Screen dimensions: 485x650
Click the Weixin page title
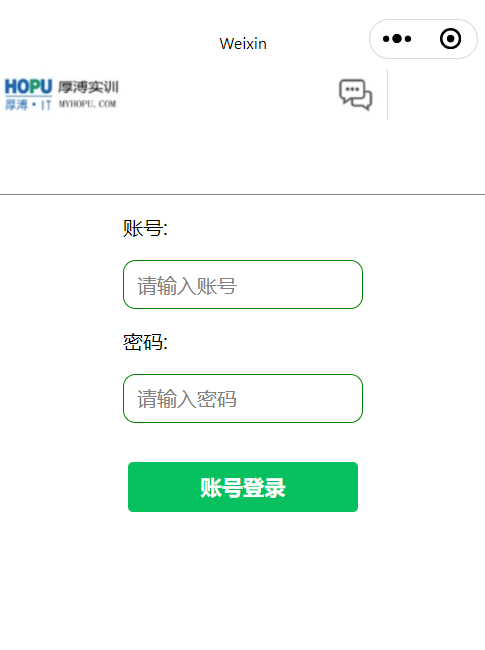(x=243, y=44)
